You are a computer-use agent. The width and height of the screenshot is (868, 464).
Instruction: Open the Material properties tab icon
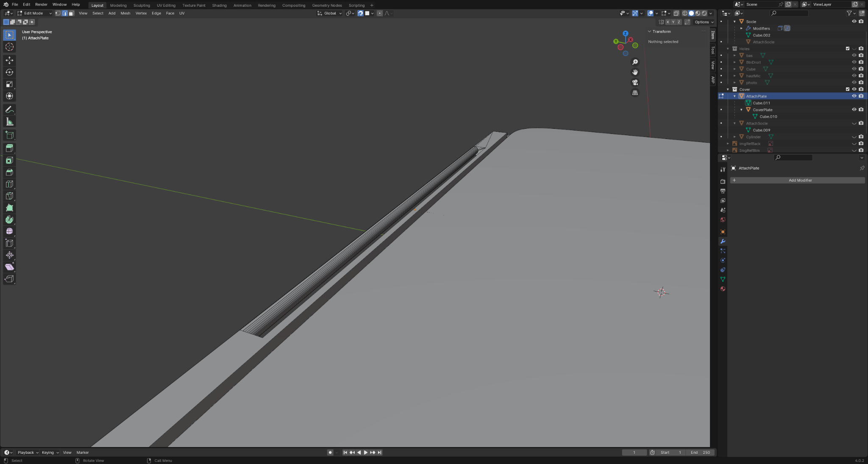[x=723, y=289]
